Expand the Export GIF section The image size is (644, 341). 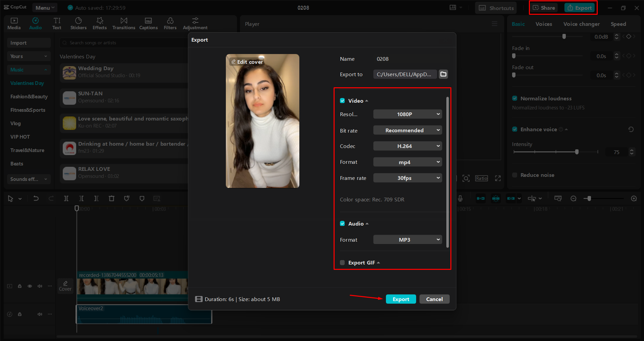coord(378,262)
